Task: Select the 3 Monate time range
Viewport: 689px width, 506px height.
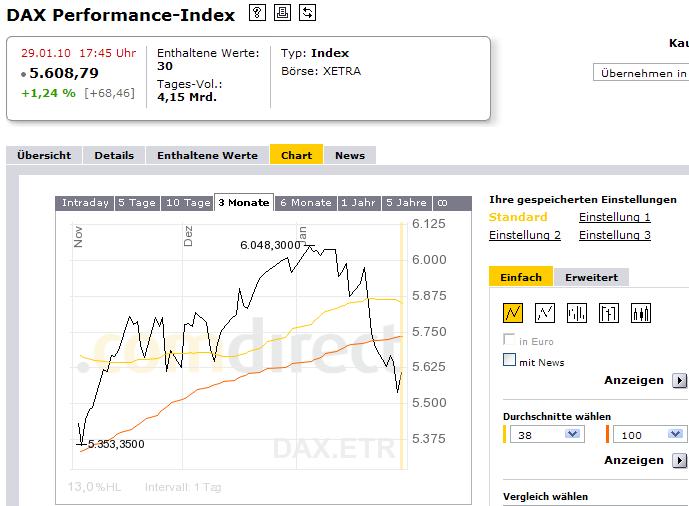Action: pyautogui.click(x=244, y=202)
